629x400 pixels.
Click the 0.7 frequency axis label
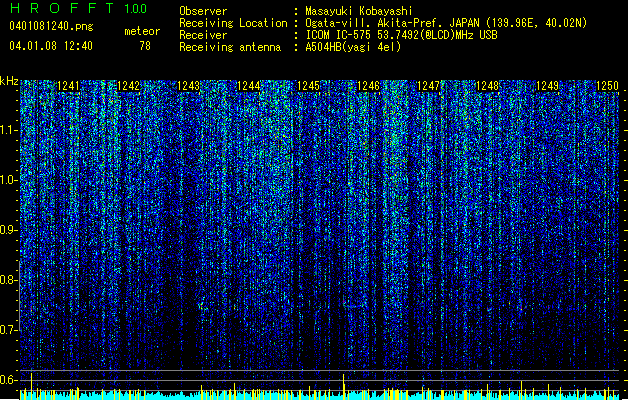(9, 330)
